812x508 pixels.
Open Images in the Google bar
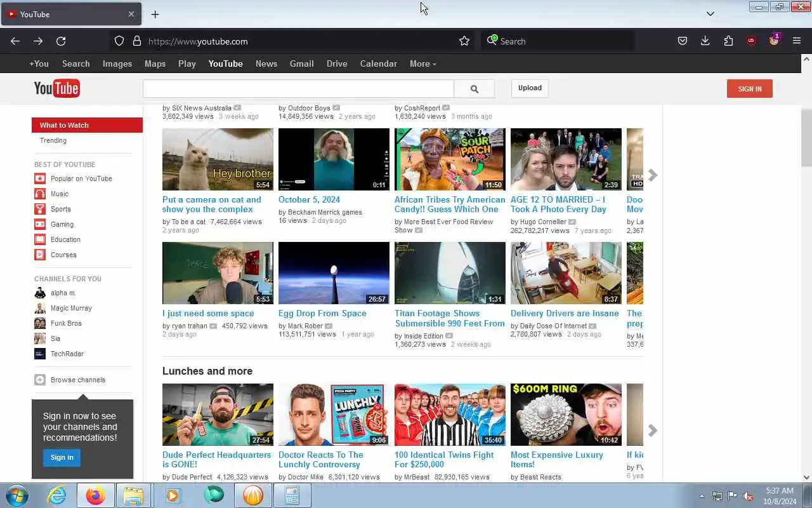(117, 63)
